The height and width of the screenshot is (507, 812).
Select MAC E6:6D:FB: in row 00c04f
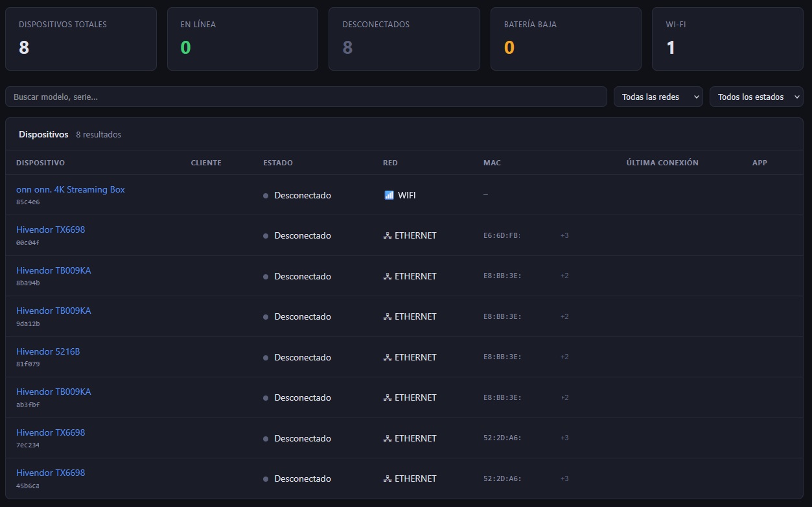(x=503, y=235)
